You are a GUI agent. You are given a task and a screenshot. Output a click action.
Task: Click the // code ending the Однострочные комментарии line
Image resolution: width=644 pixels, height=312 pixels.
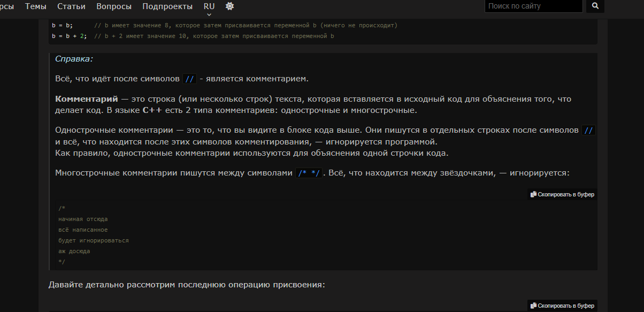tap(588, 131)
